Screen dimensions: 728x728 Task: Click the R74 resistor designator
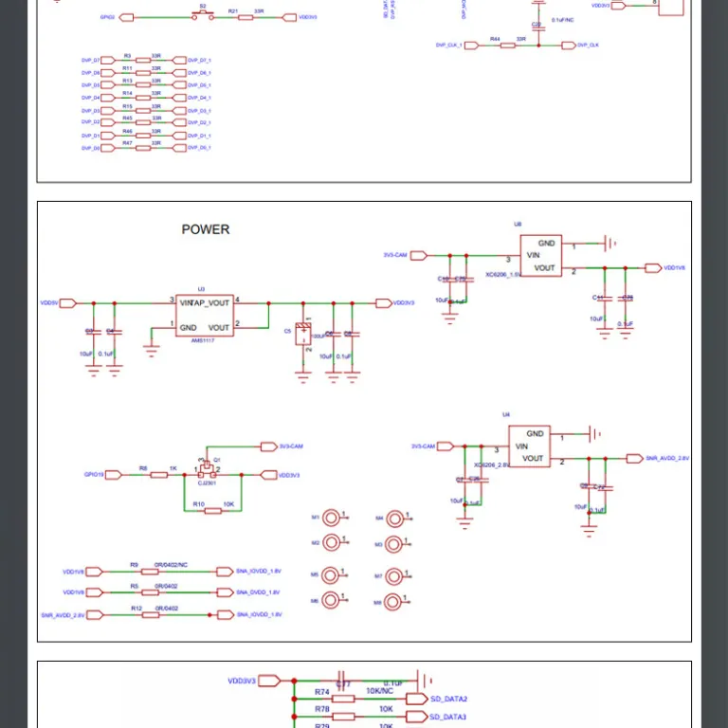322,692
